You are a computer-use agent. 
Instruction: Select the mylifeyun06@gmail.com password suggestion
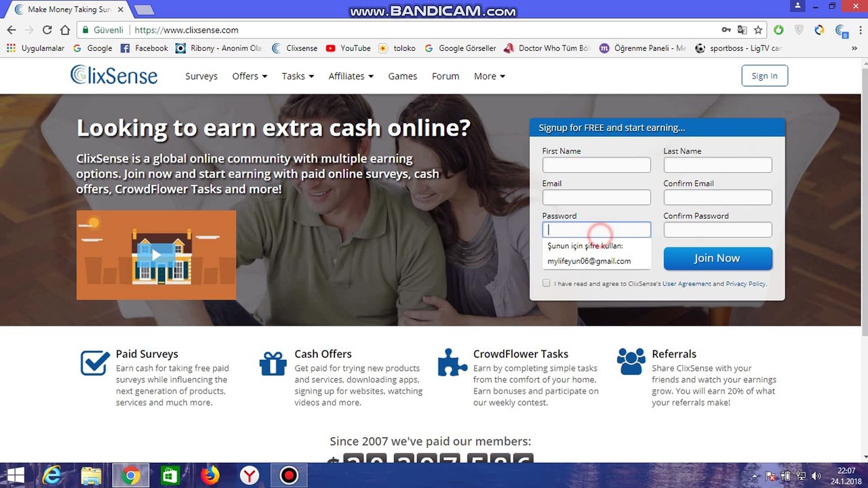click(589, 261)
